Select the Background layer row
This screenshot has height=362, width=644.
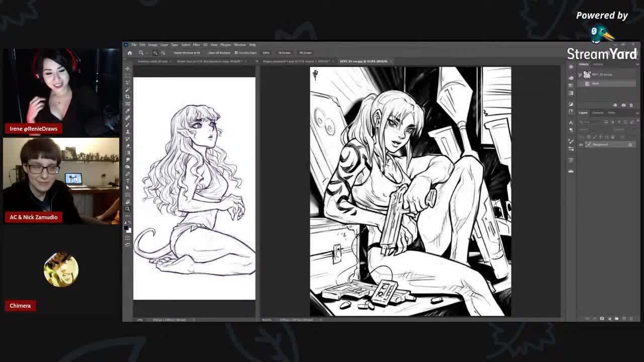tap(606, 145)
